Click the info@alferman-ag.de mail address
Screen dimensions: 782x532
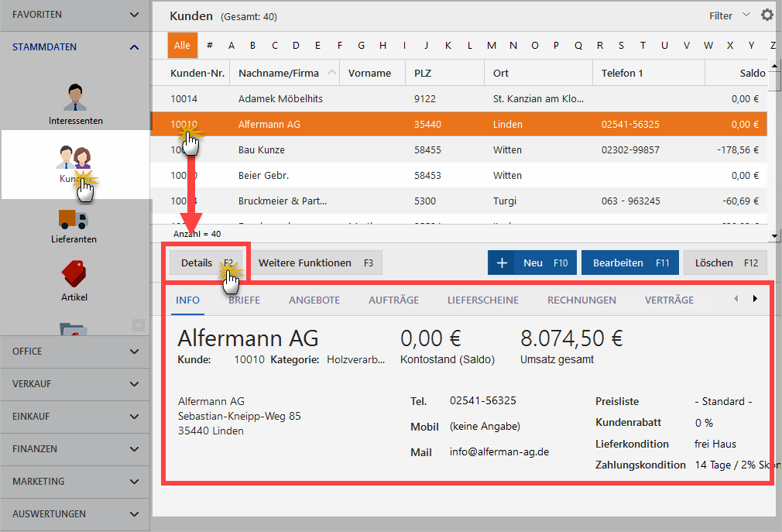click(499, 451)
